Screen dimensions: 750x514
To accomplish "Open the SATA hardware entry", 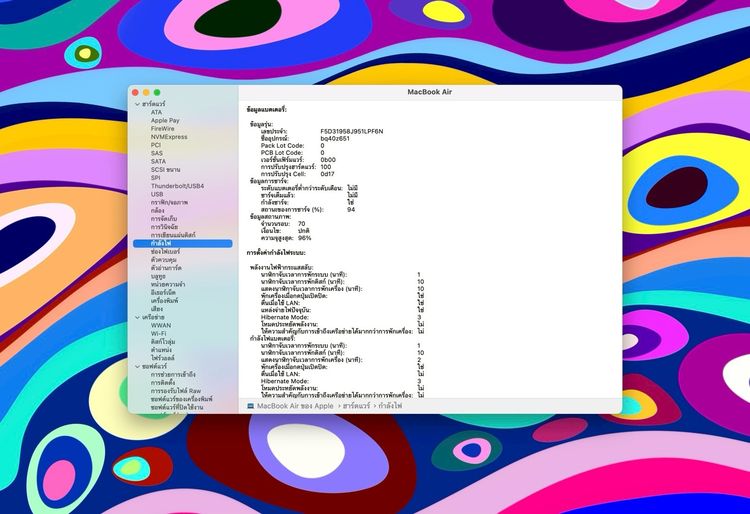I will point(159,161).
